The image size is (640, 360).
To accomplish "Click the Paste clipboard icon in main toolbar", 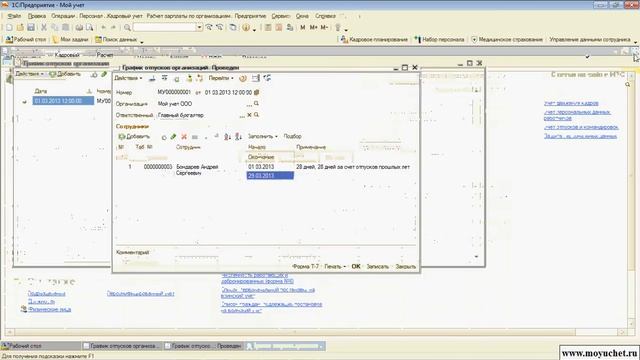I will coord(65,27).
